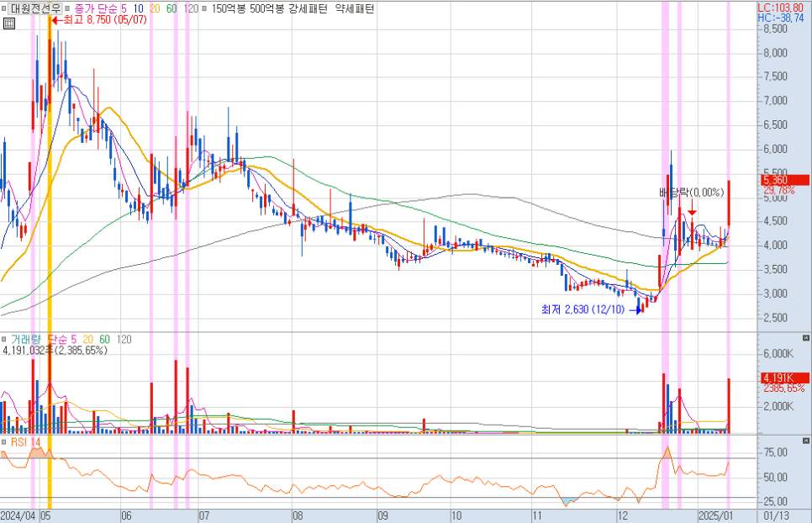Image resolution: width=812 pixels, height=523 pixels.
Task: Click the 29,78% change text
Action: click(x=779, y=190)
